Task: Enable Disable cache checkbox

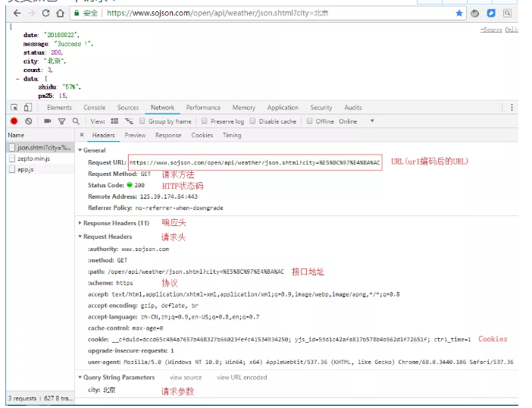Action: point(252,121)
